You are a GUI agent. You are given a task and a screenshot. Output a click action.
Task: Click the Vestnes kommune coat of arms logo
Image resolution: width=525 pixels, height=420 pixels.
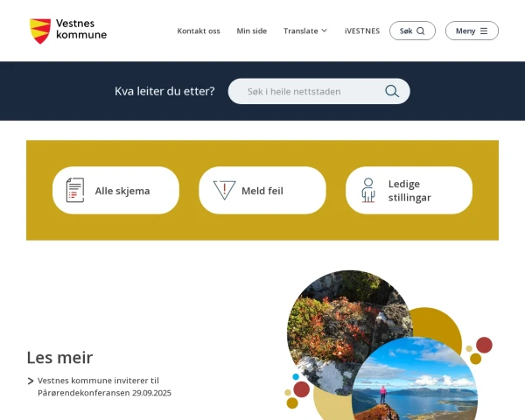[40, 31]
